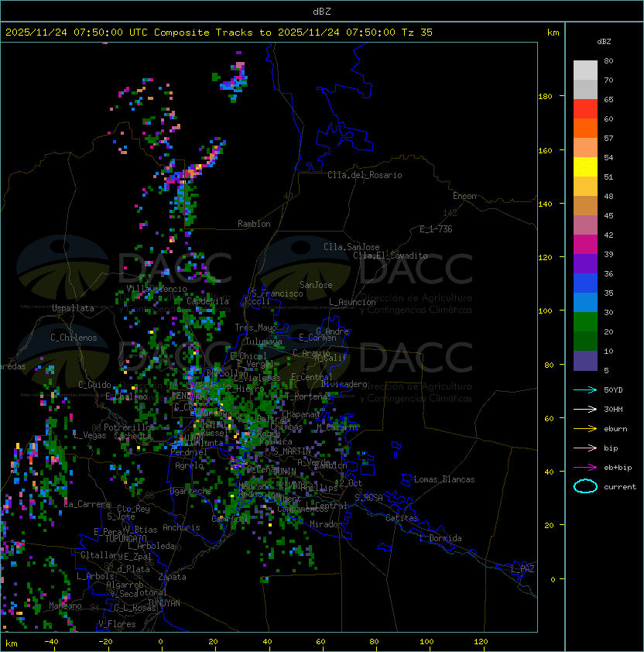Click the 'Catitas' map label
This screenshot has height=652, width=644.
coord(402,518)
